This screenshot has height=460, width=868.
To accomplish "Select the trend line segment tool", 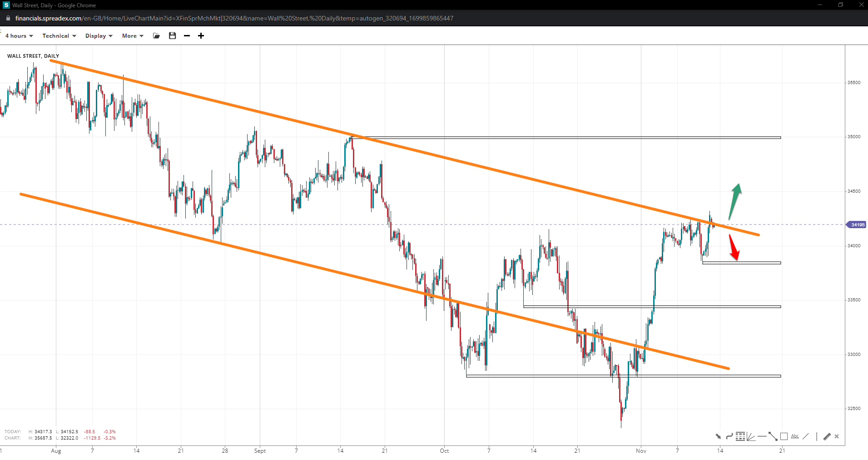I will click(x=773, y=436).
